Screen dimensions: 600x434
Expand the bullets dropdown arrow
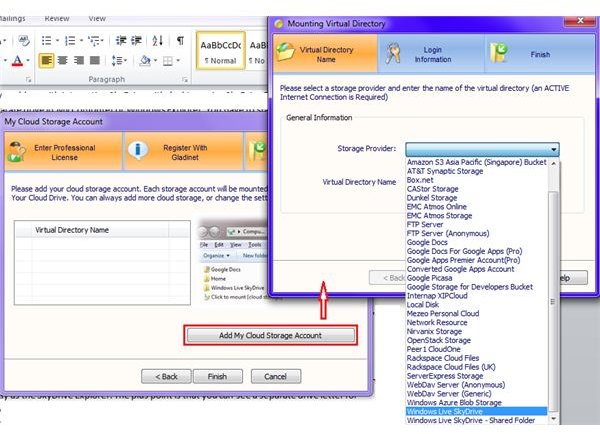tap(57, 40)
